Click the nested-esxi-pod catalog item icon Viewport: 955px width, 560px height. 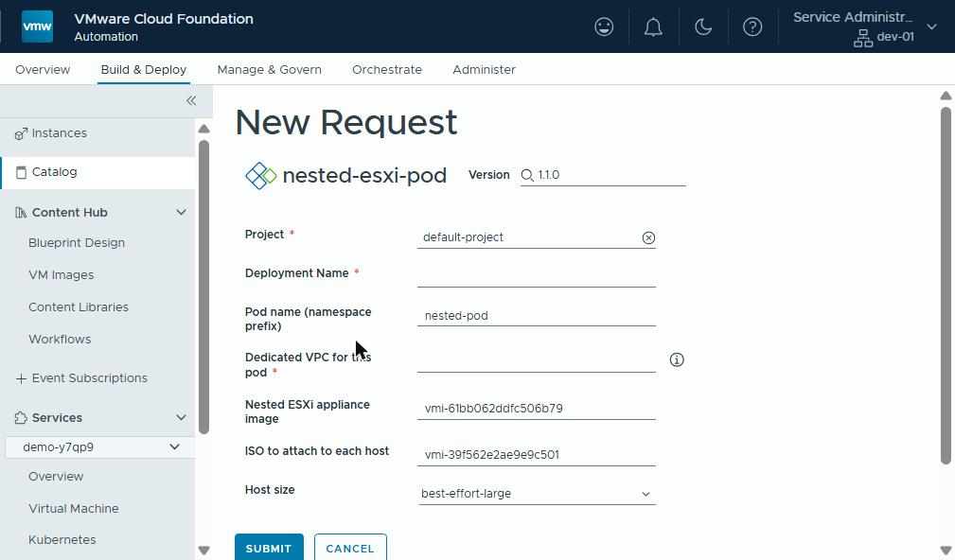pyautogui.click(x=260, y=175)
